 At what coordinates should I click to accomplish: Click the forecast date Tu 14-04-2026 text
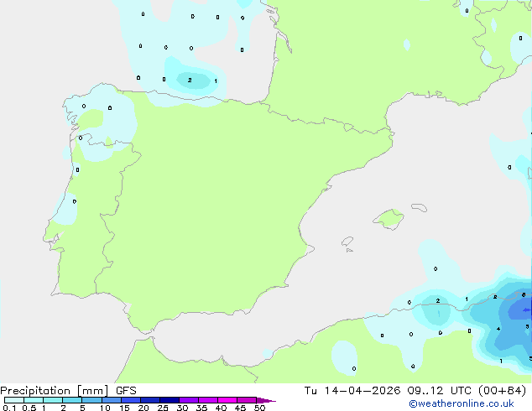click(352, 391)
